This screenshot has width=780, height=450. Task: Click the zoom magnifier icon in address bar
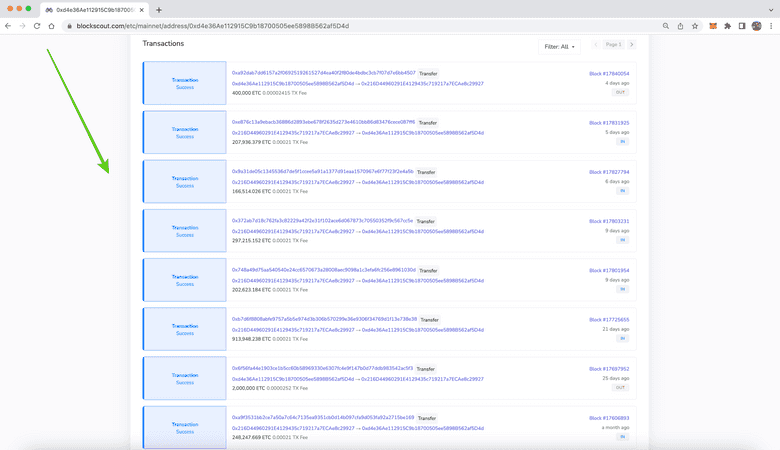click(x=666, y=25)
